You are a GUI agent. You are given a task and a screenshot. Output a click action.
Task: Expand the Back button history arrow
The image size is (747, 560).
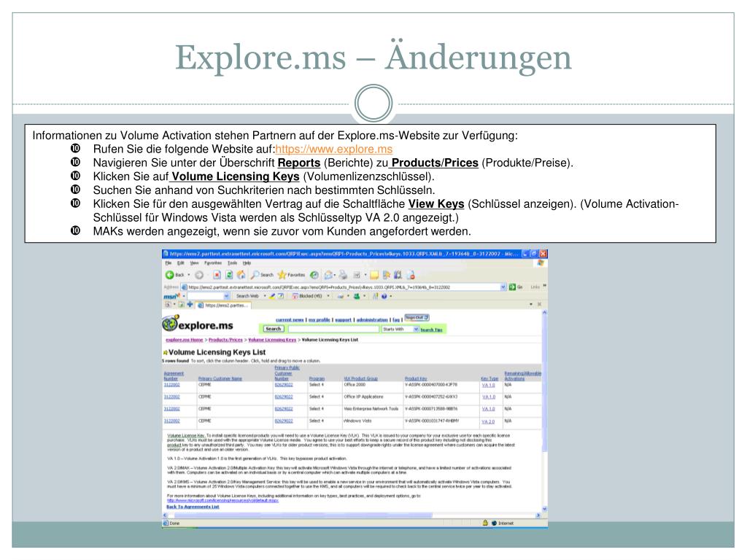(x=189, y=275)
